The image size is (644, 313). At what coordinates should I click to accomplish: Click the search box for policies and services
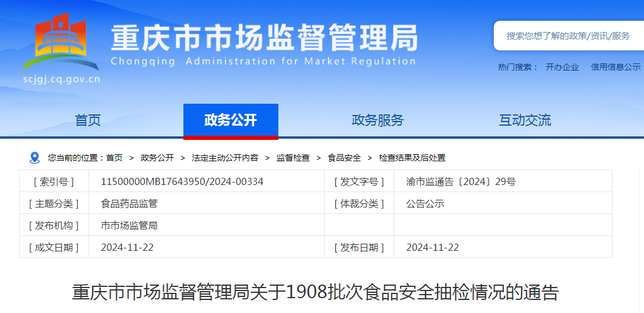569,36
